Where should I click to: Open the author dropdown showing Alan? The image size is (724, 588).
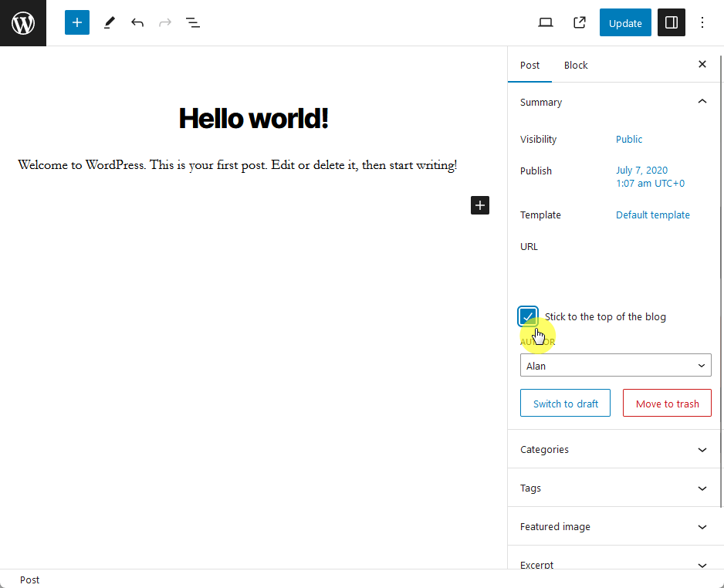point(615,365)
